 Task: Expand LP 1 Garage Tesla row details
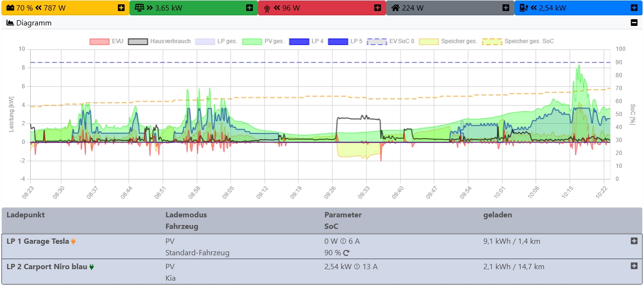click(634, 241)
